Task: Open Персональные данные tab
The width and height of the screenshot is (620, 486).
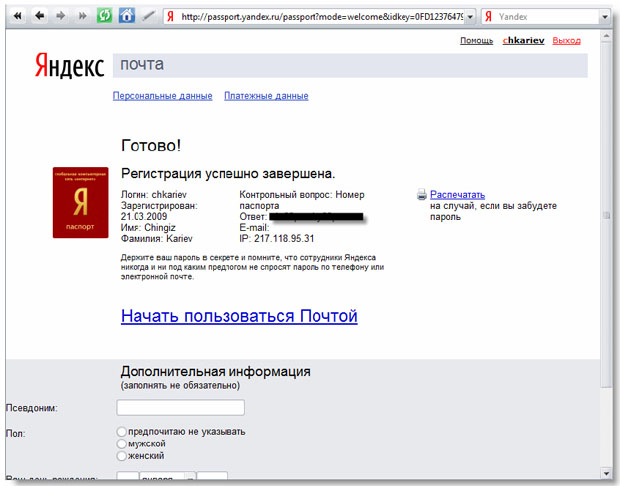Action: pyautogui.click(x=163, y=96)
